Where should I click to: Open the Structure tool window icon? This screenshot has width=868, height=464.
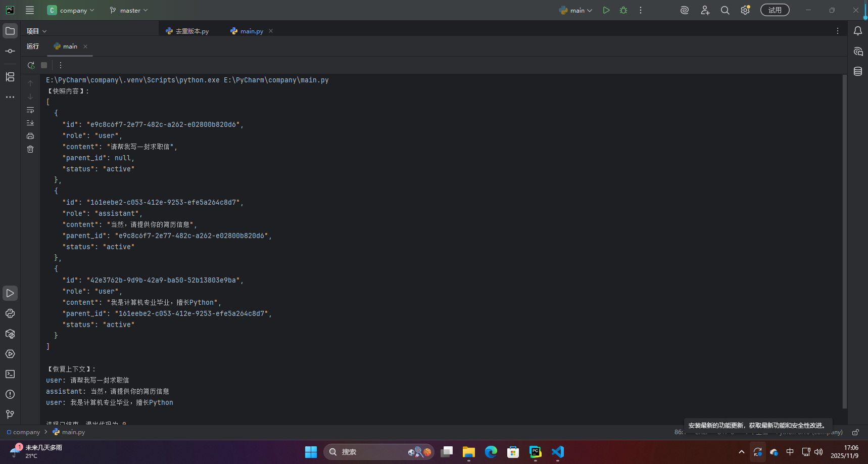coord(10,77)
